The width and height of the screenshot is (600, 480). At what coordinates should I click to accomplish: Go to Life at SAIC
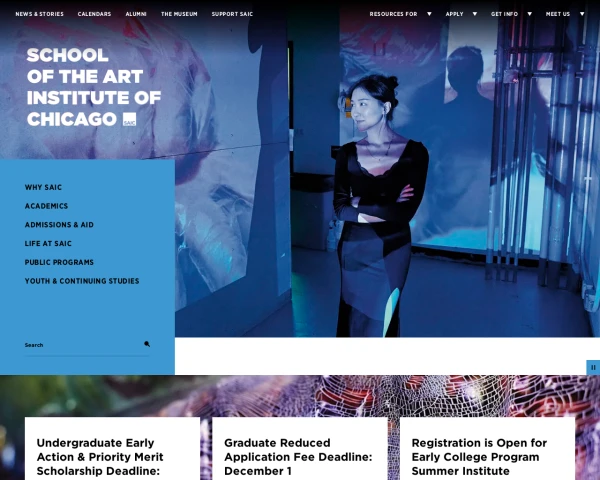point(48,244)
